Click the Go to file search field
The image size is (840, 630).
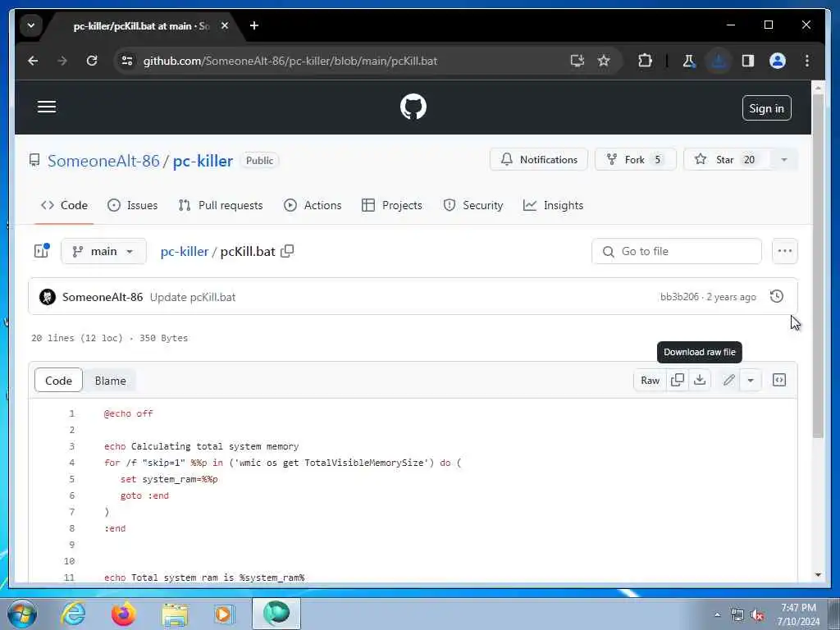676,251
